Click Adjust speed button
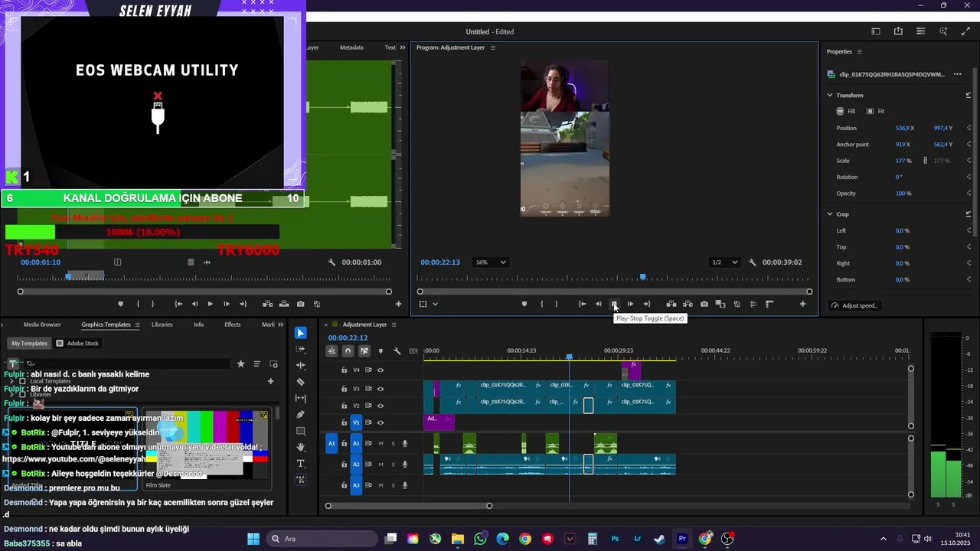The height and width of the screenshot is (551, 980). click(x=854, y=305)
